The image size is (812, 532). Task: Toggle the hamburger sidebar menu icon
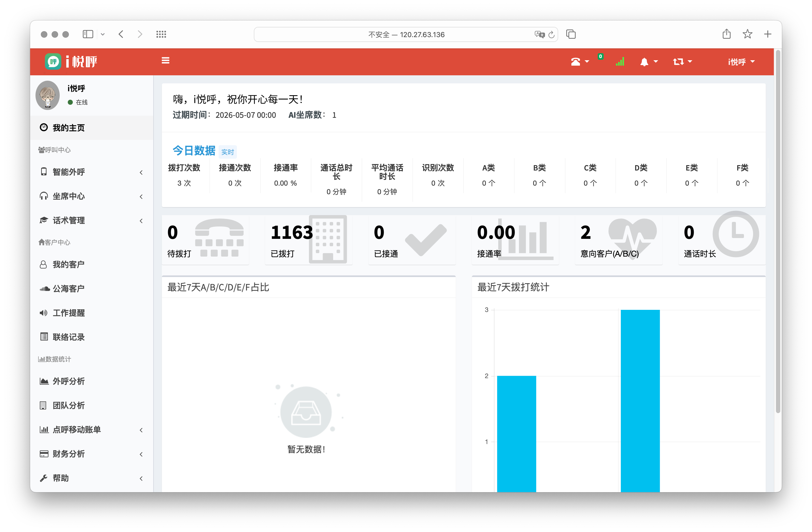tap(165, 61)
